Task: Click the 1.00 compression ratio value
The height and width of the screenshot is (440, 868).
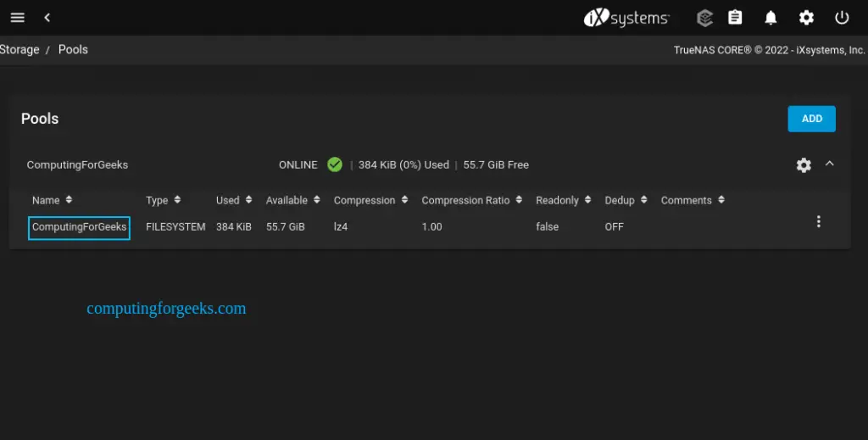Action: point(431,227)
